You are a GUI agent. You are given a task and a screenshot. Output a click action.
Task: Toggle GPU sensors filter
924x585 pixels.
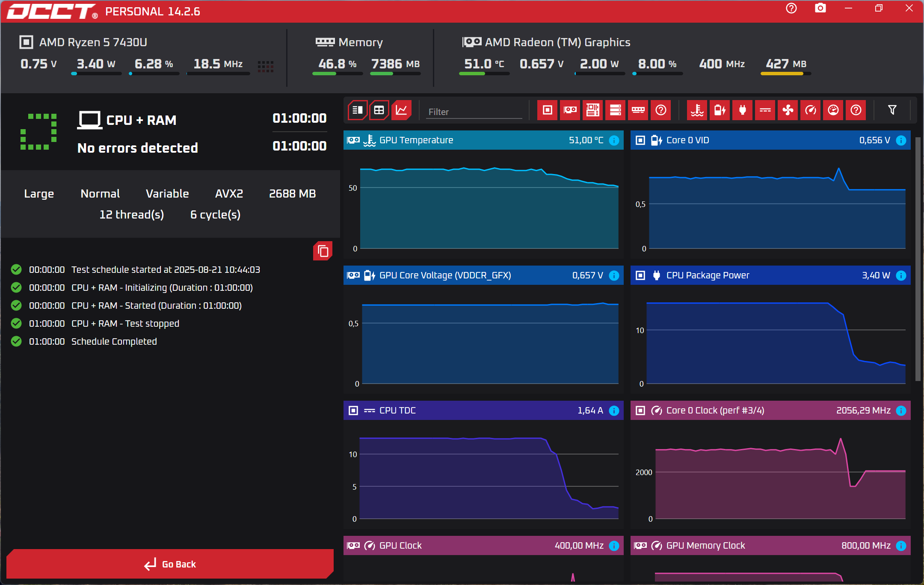coord(570,110)
